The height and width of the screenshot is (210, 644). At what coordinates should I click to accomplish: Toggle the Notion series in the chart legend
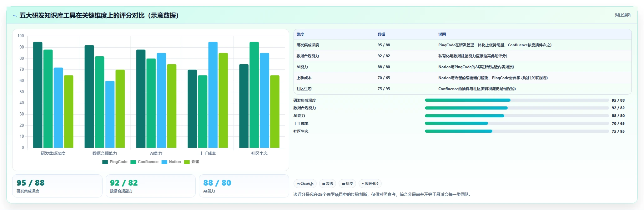coord(171,162)
